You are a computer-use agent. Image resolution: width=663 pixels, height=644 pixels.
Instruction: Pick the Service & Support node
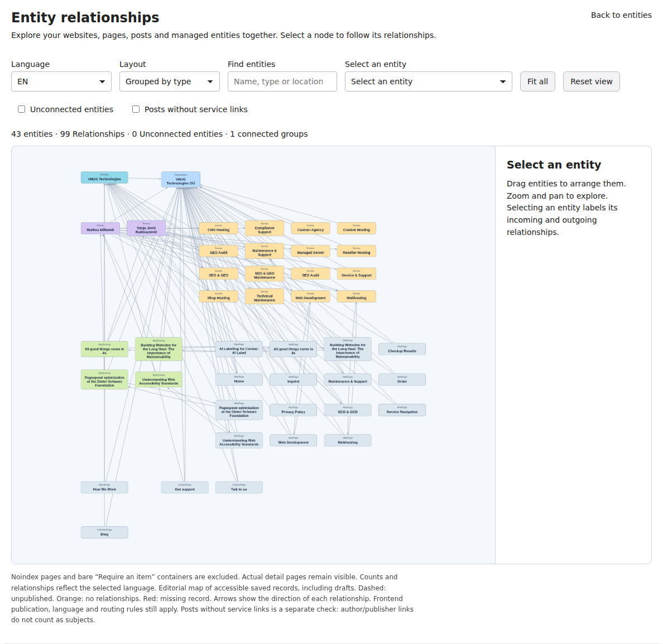pyautogui.click(x=357, y=273)
